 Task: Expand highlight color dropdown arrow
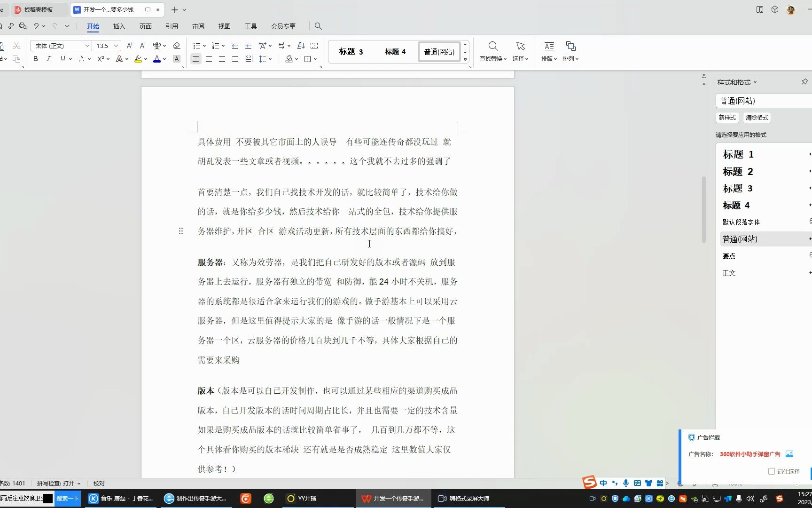coord(146,59)
